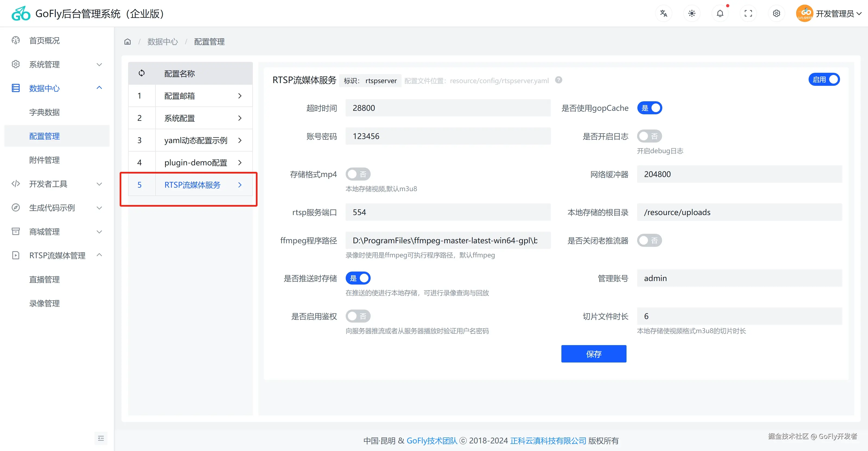Click the 保存 button
Screen dimensions: 868x451
pyautogui.click(x=593, y=354)
